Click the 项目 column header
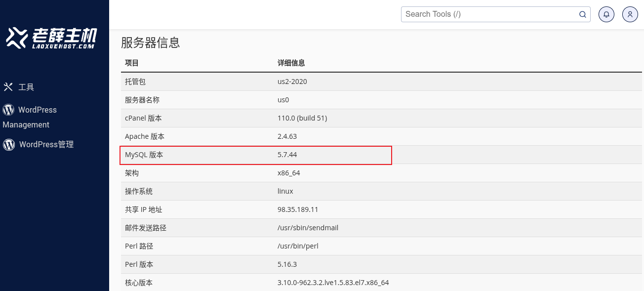 pos(132,63)
